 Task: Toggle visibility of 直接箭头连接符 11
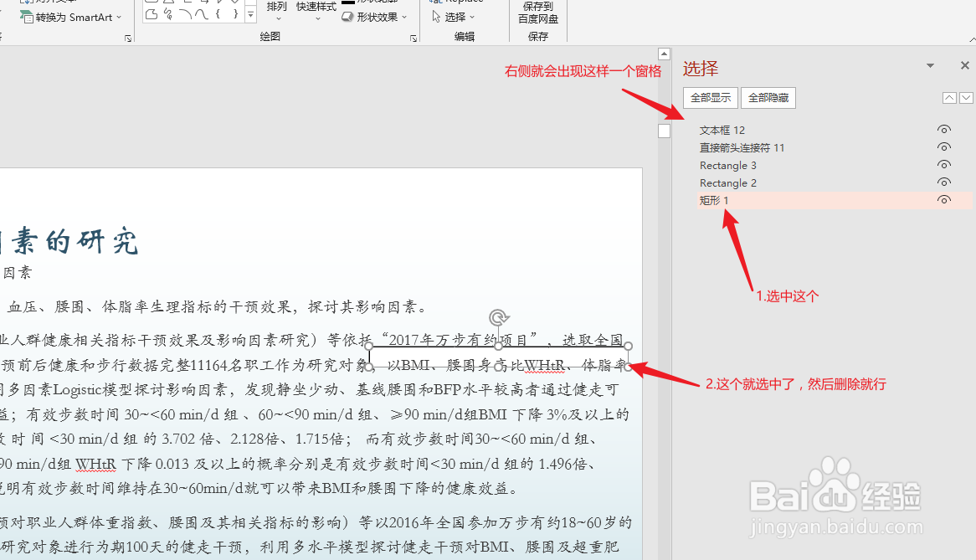click(x=943, y=146)
